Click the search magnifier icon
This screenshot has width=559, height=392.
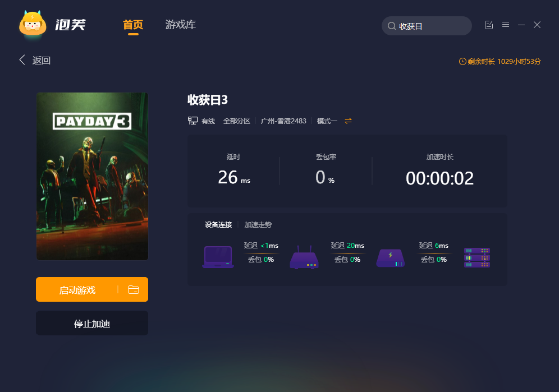[392, 26]
